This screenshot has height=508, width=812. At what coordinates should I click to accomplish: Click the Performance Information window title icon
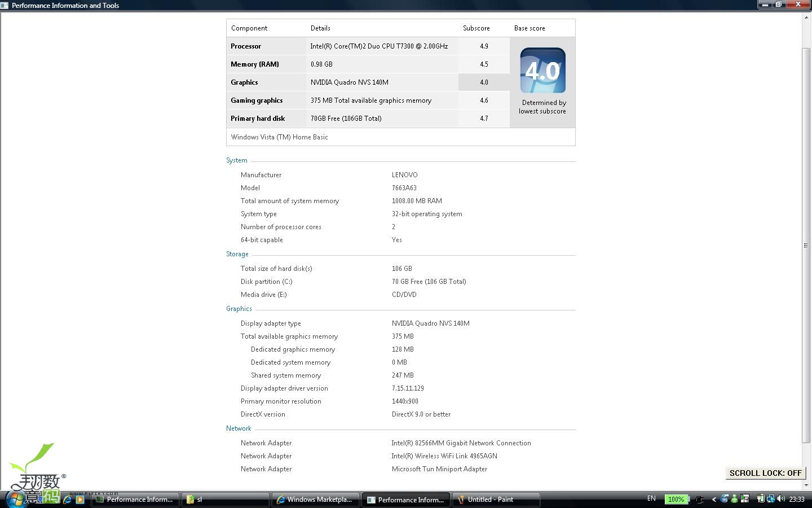(5, 5)
